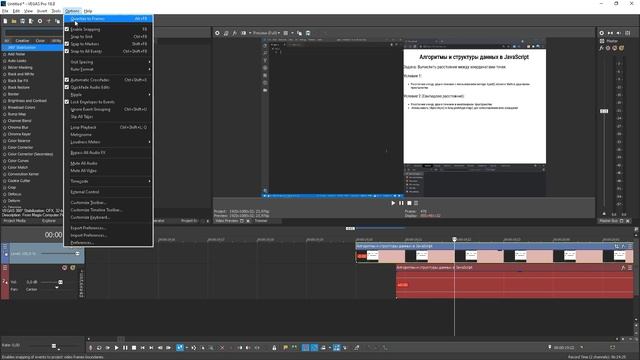This screenshot has width=640, height=360.
Task: Click the Save icon in the main toolbar
Action: pos(22,21)
